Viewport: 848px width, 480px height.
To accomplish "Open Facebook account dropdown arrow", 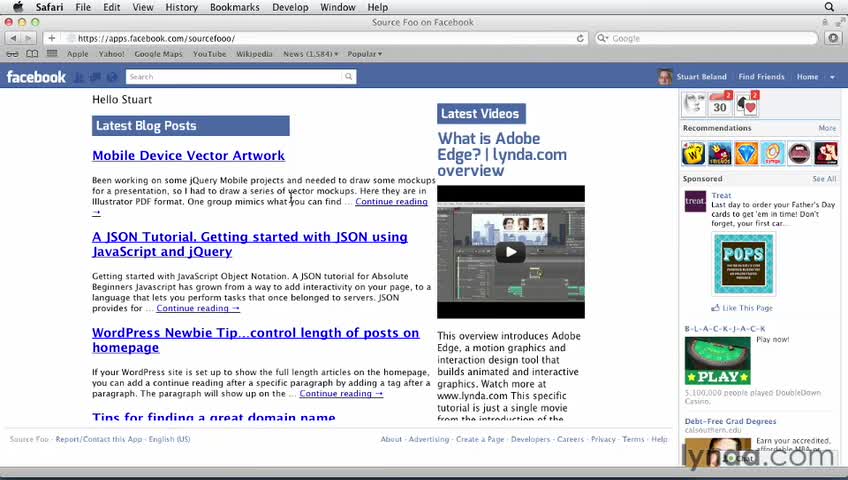I will click(x=832, y=77).
